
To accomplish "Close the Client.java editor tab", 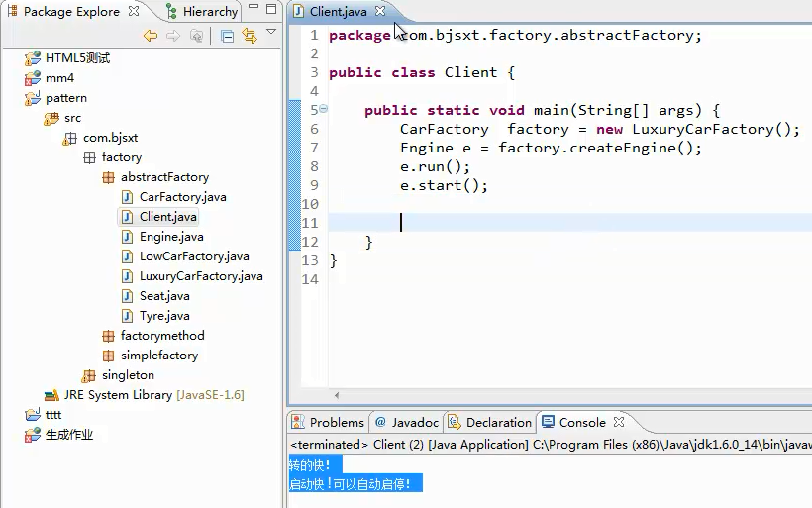I will point(380,11).
